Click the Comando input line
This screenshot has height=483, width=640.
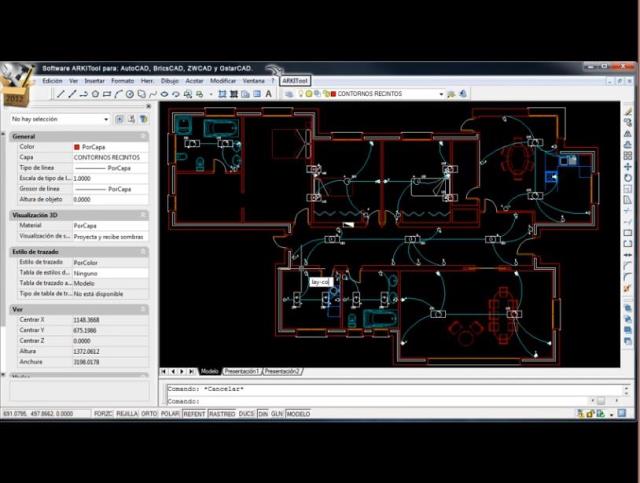pyautogui.click(x=378, y=401)
